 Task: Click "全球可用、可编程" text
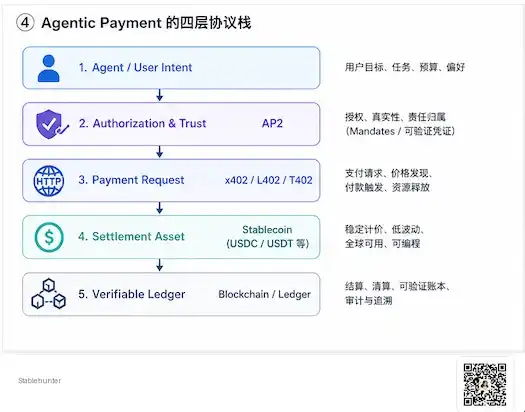point(383,243)
